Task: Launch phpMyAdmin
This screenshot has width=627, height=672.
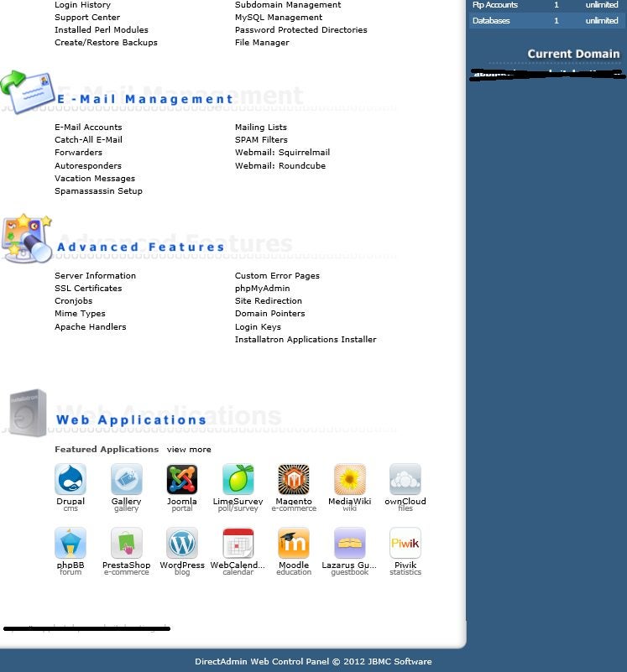Action: tap(263, 289)
